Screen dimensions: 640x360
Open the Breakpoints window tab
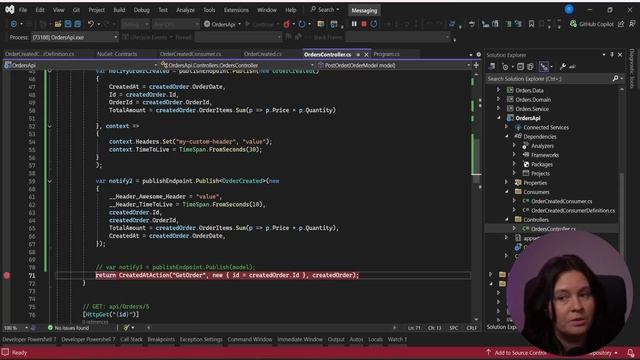coord(161,339)
